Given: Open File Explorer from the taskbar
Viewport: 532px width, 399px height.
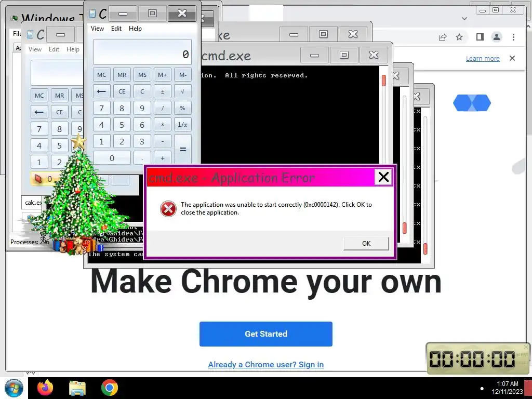Looking at the screenshot, I should [x=77, y=388].
